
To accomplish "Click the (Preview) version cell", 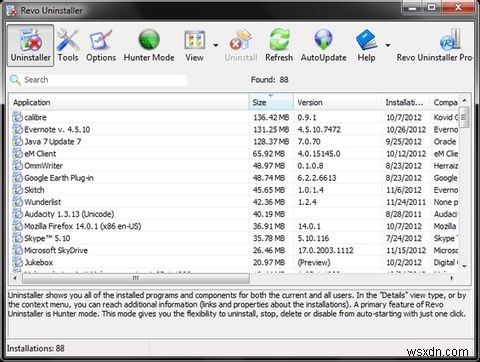I will coord(314,262).
